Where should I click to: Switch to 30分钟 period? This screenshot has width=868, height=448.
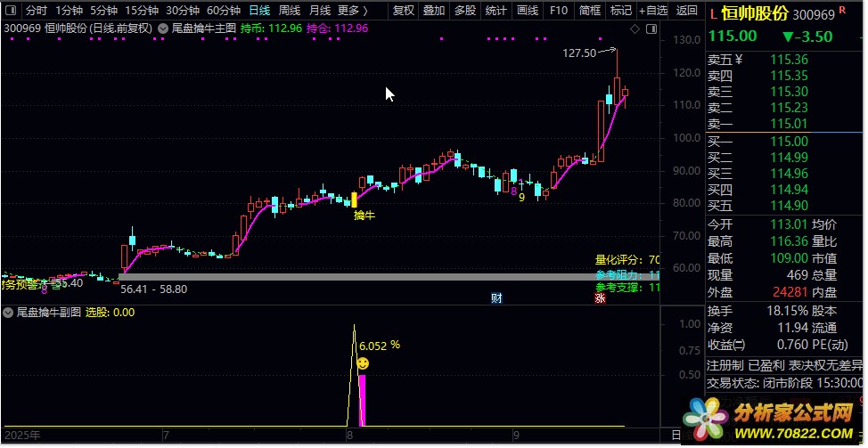pos(183,11)
